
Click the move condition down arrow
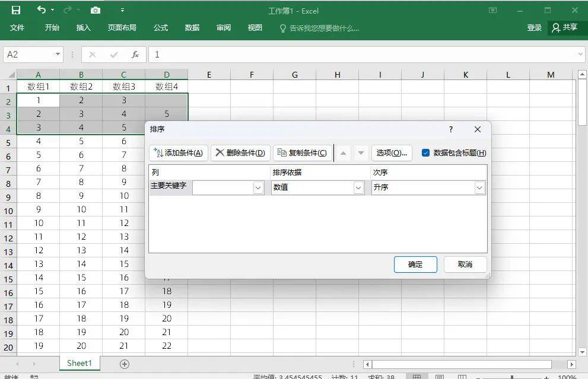pyautogui.click(x=361, y=152)
